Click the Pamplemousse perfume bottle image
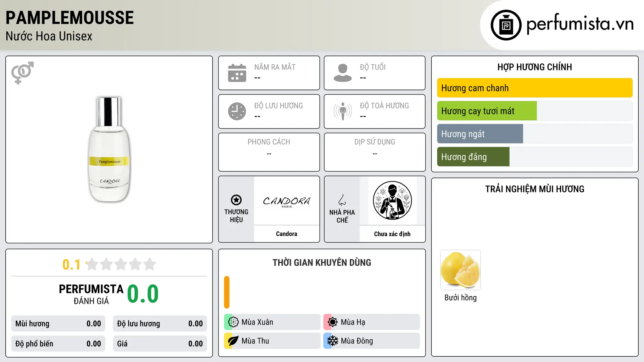This screenshot has height=362, width=644. 109,149
